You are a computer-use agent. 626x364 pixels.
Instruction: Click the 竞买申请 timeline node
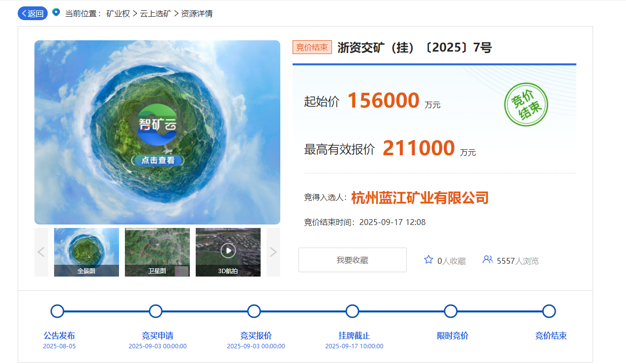156,311
